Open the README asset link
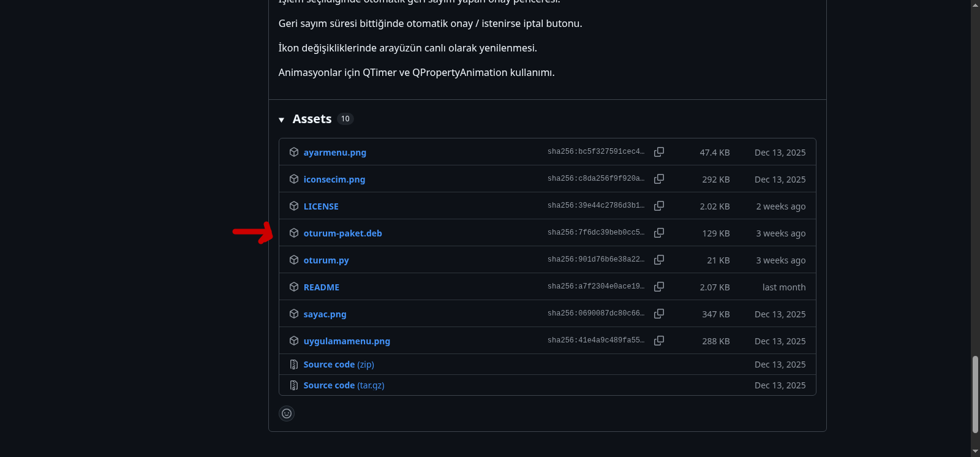The height and width of the screenshot is (457, 980). (321, 287)
